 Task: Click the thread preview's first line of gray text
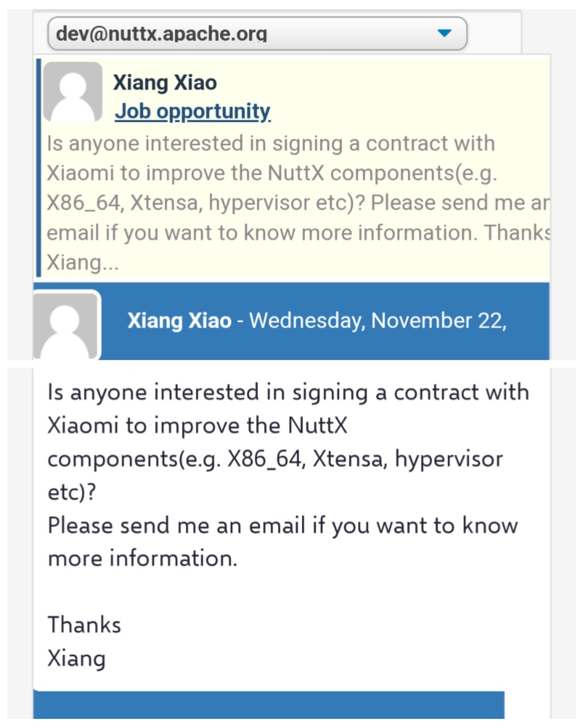[x=270, y=143]
